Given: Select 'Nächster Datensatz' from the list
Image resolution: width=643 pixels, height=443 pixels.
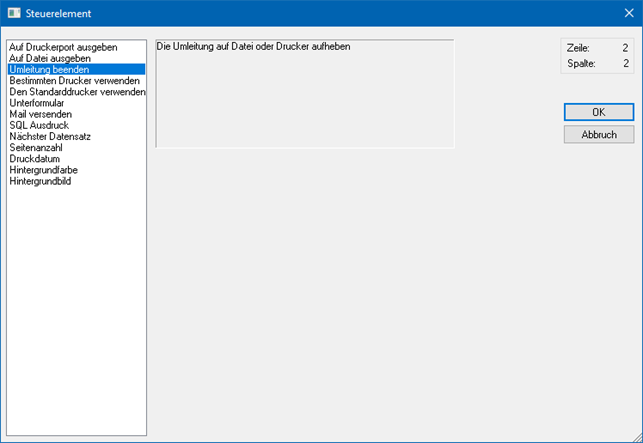Looking at the screenshot, I should coord(49,136).
